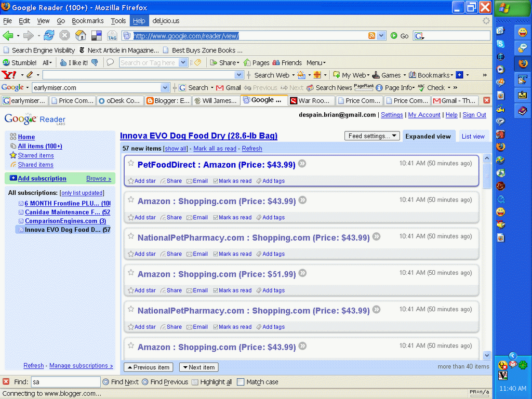Viewport: 532px width, 399px height.
Task: Open the StumbleUpon All topics dropdown
Action: tap(47, 63)
